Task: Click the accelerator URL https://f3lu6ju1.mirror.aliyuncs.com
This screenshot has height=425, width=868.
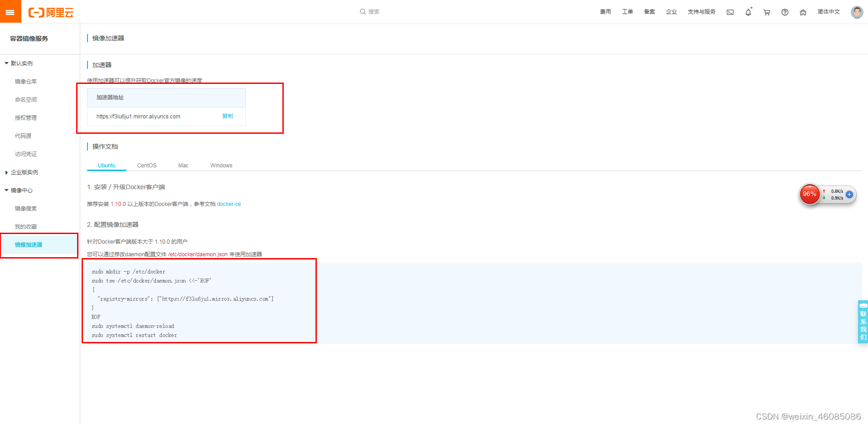Action: point(138,117)
